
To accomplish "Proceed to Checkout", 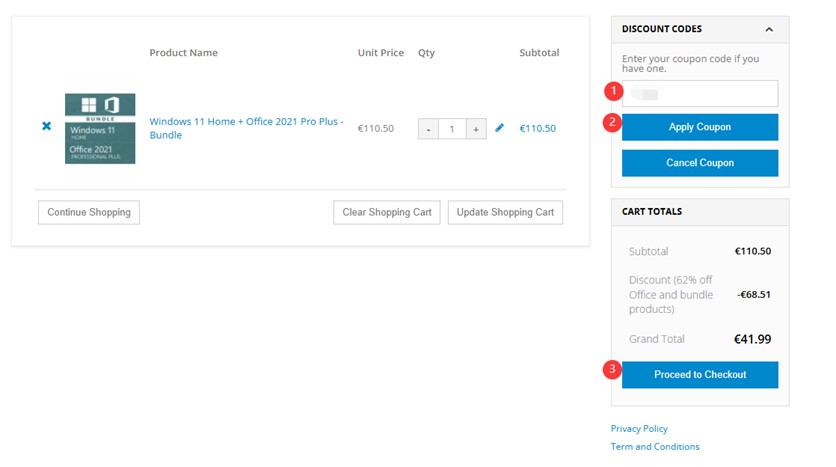I will click(x=700, y=375).
